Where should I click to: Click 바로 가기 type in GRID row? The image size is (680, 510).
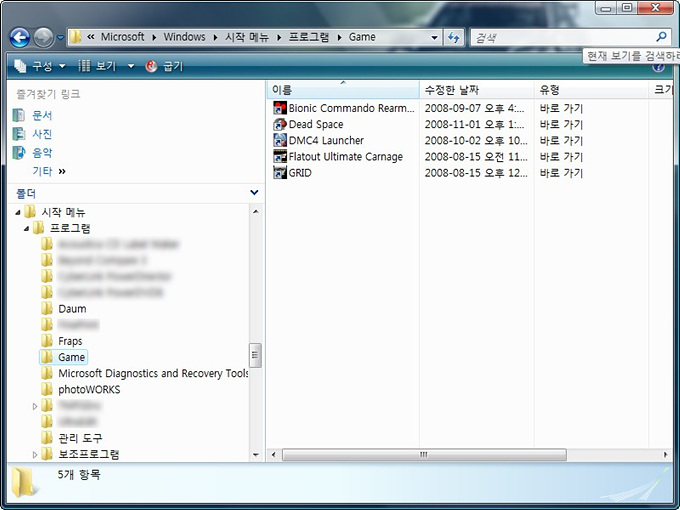coord(561,173)
